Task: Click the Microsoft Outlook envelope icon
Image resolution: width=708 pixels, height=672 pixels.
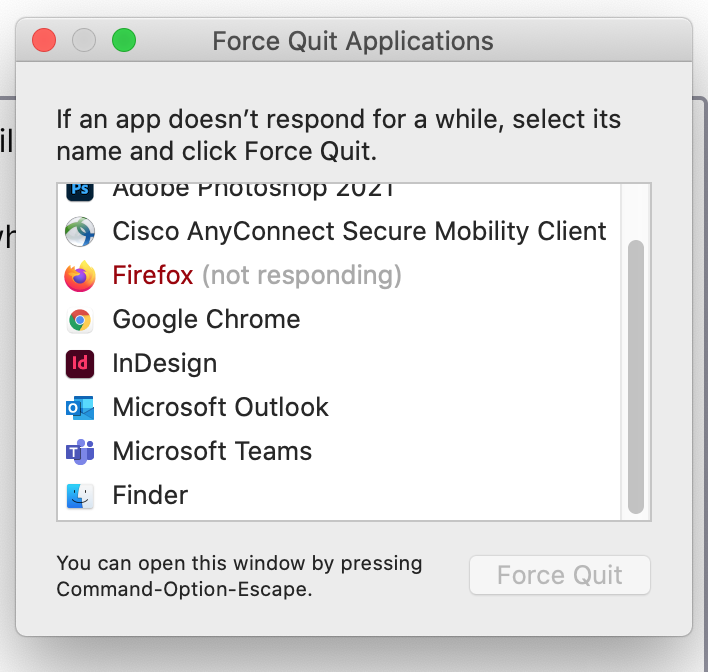Action: pyautogui.click(x=80, y=408)
